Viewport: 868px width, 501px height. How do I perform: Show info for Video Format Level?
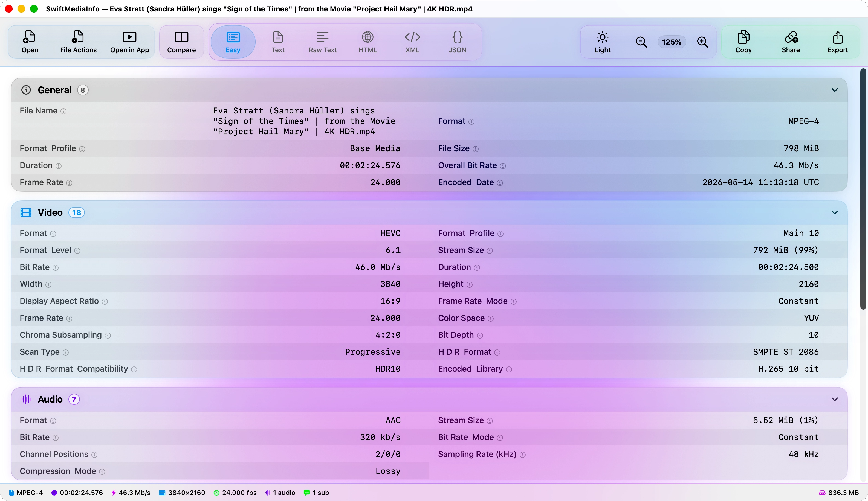tap(77, 251)
